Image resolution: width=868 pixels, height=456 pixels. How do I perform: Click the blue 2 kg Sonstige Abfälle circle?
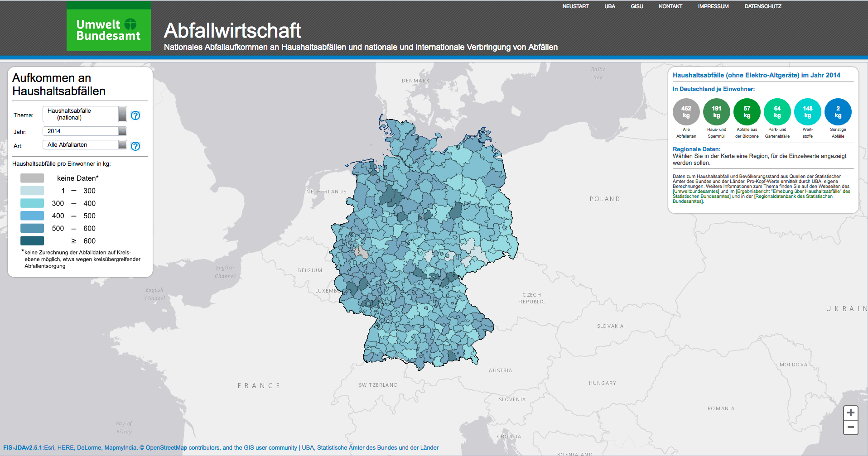[x=838, y=112]
